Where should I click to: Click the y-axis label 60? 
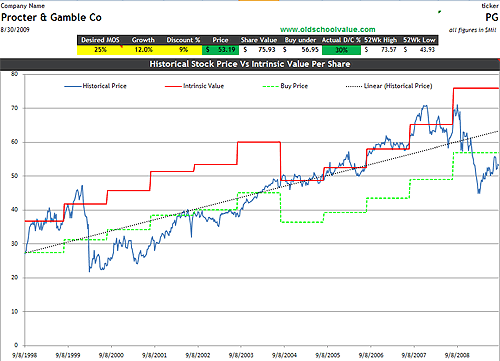point(15,142)
